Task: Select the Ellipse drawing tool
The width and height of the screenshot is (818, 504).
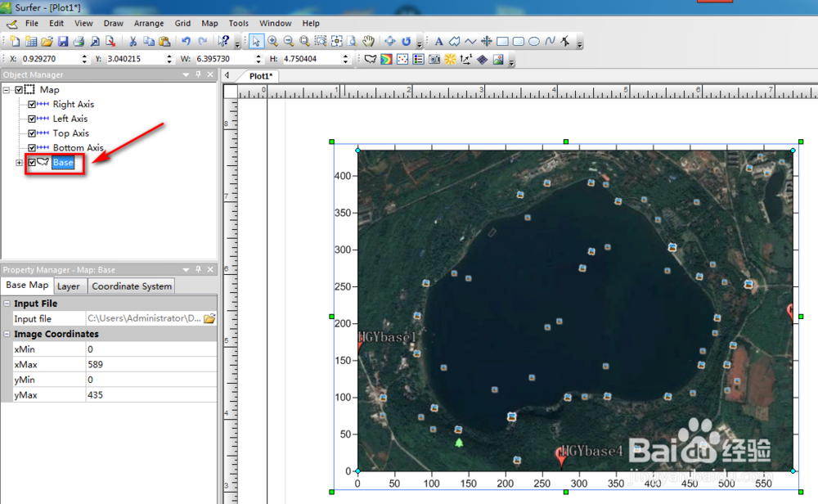Action: point(534,41)
